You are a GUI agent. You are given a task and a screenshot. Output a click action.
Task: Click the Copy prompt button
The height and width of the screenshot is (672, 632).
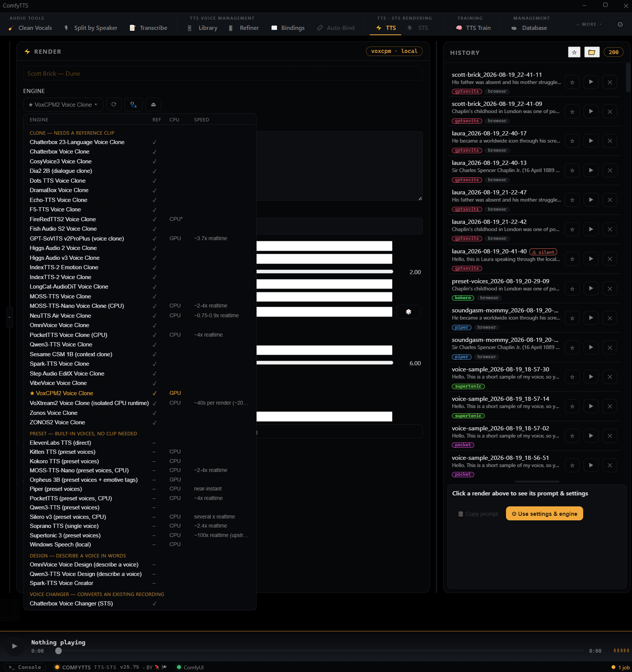(x=478, y=514)
